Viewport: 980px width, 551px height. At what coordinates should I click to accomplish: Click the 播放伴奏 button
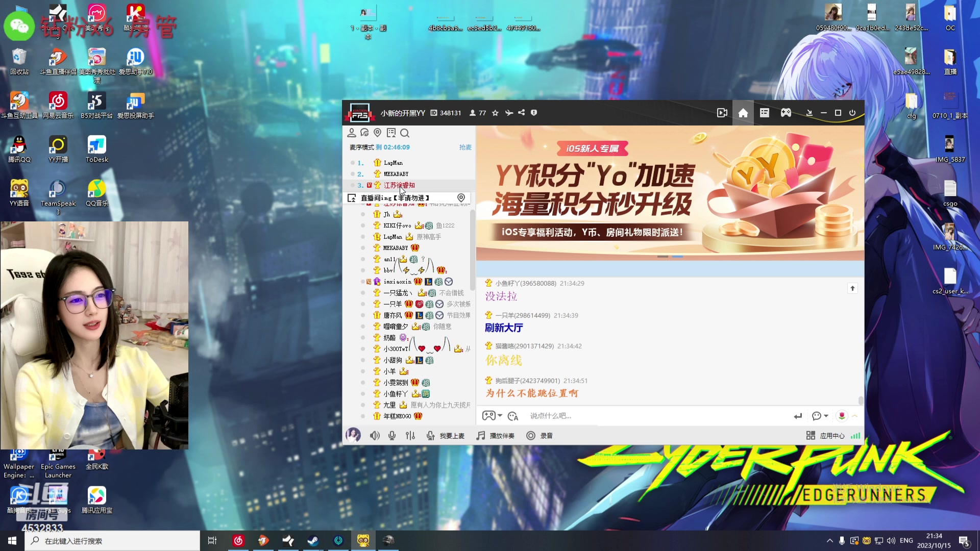495,436
